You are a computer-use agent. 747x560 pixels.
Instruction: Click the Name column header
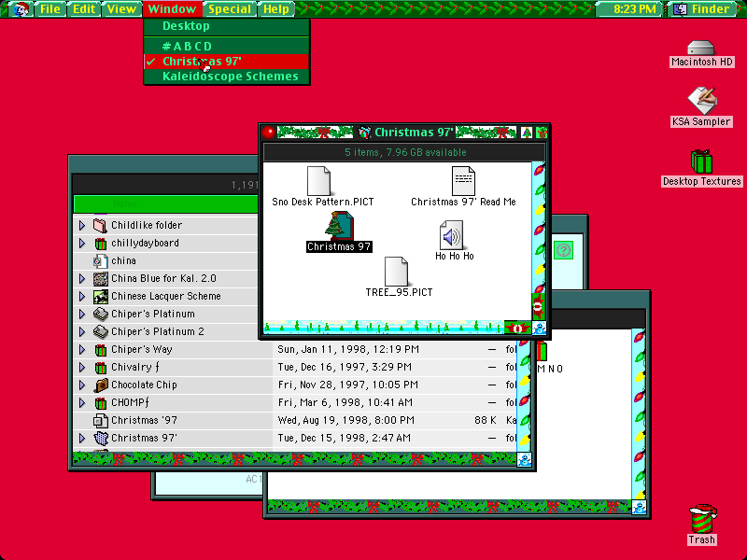tap(166, 203)
